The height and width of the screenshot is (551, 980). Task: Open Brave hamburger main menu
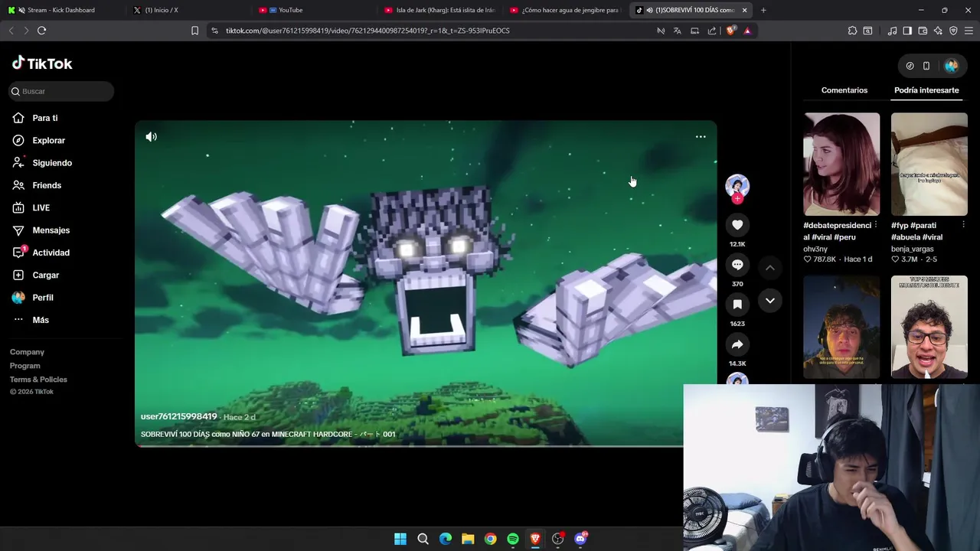(969, 31)
